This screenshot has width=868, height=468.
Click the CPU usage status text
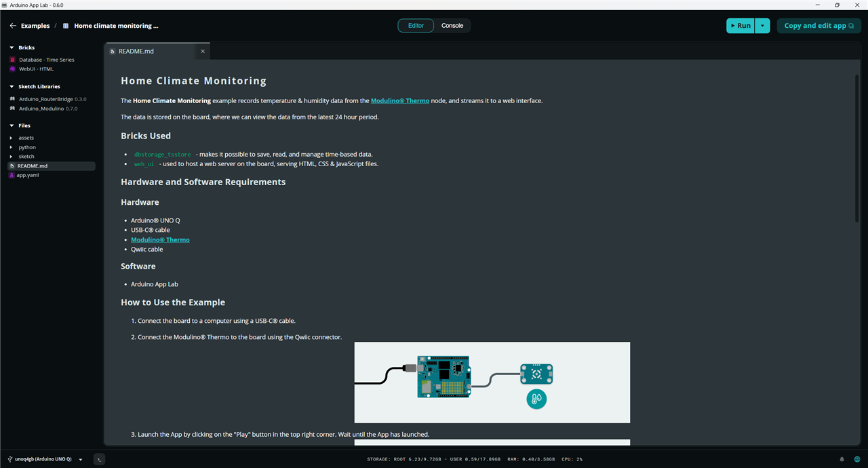pos(572,459)
